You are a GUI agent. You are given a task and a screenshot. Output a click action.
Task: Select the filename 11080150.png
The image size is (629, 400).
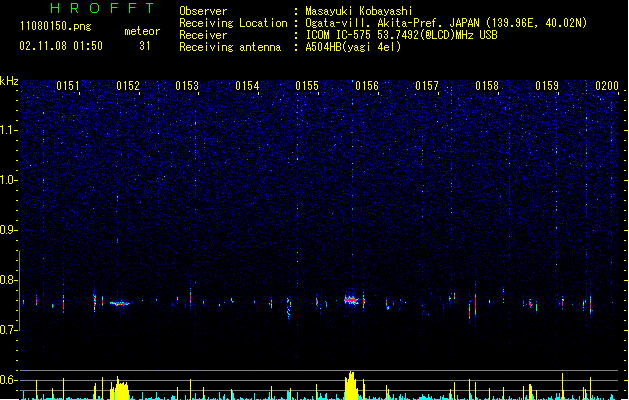[x=56, y=26]
